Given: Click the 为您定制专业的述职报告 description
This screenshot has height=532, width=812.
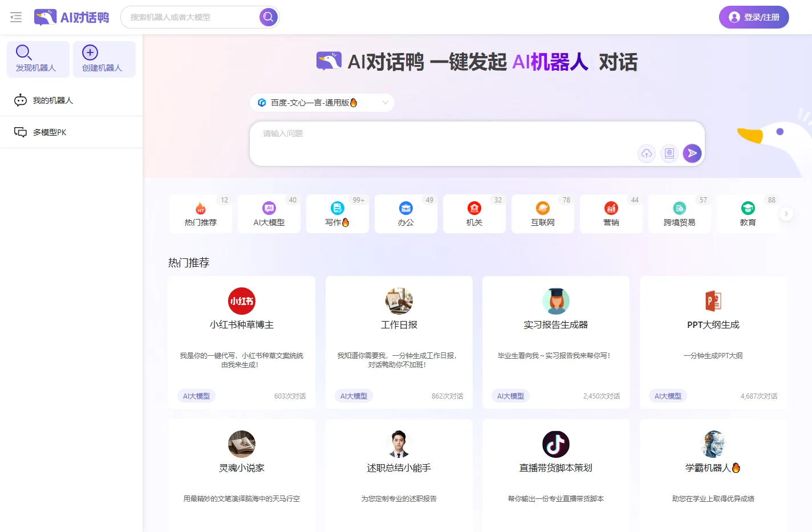Looking at the screenshot, I should [x=399, y=498].
